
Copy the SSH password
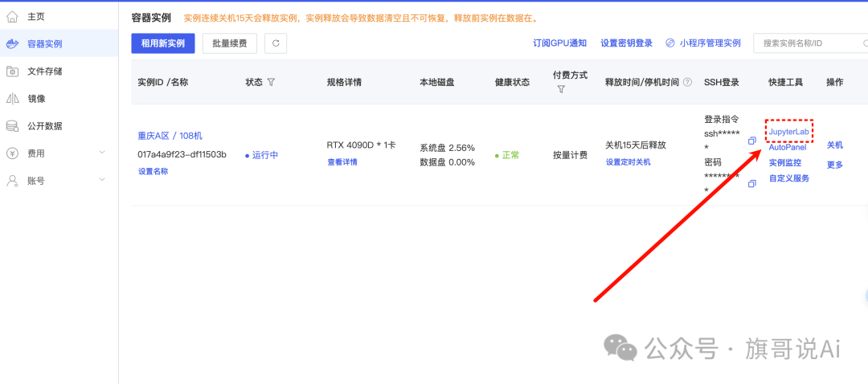click(751, 183)
